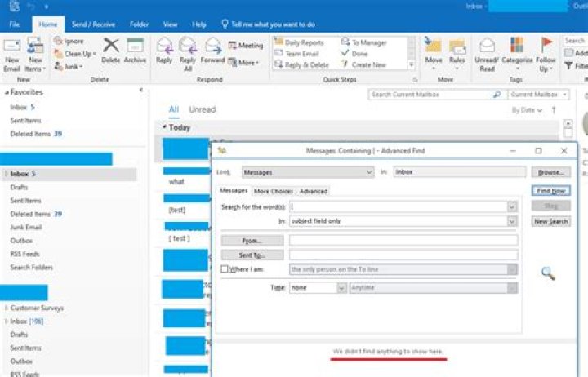The height and width of the screenshot is (377, 588).
Task: Switch to the Send / Receive tab
Action: [93, 24]
